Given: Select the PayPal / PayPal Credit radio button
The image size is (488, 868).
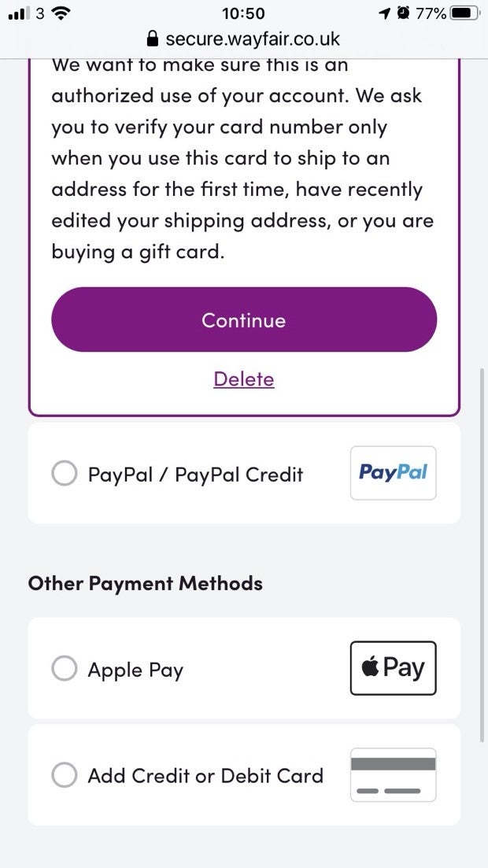Looking at the screenshot, I should 64,474.
